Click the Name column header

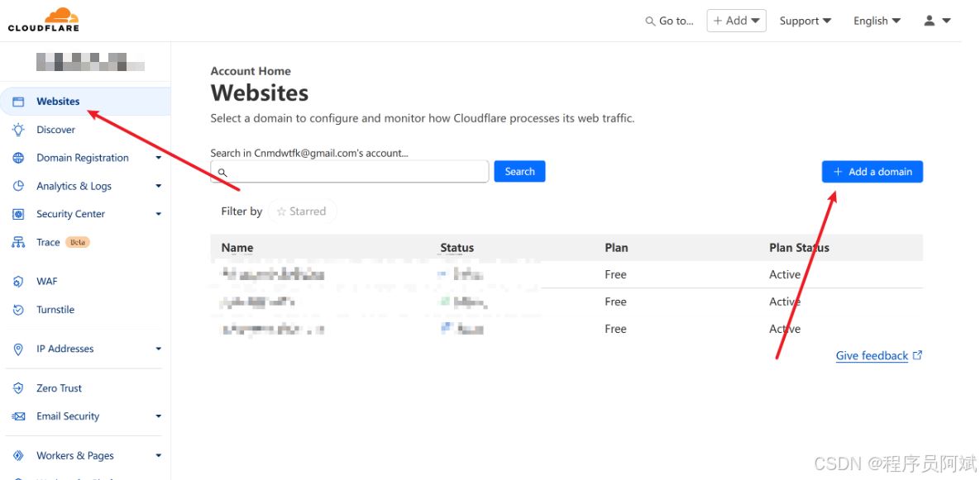pyautogui.click(x=237, y=248)
